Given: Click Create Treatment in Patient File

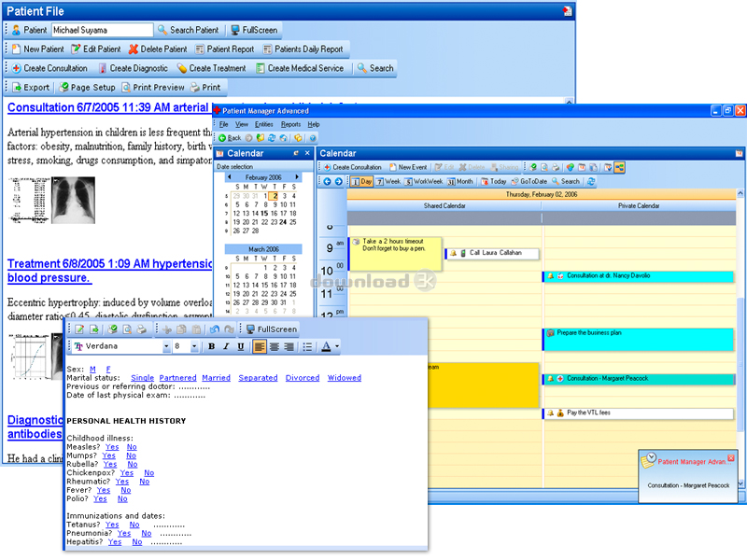Looking at the screenshot, I should tap(212, 68).
